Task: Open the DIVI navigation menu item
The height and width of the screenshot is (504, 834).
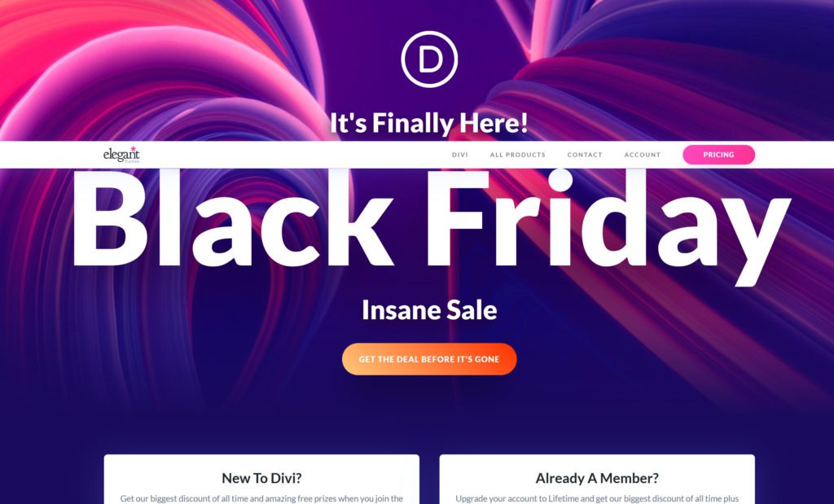Action: (x=460, y=154)
